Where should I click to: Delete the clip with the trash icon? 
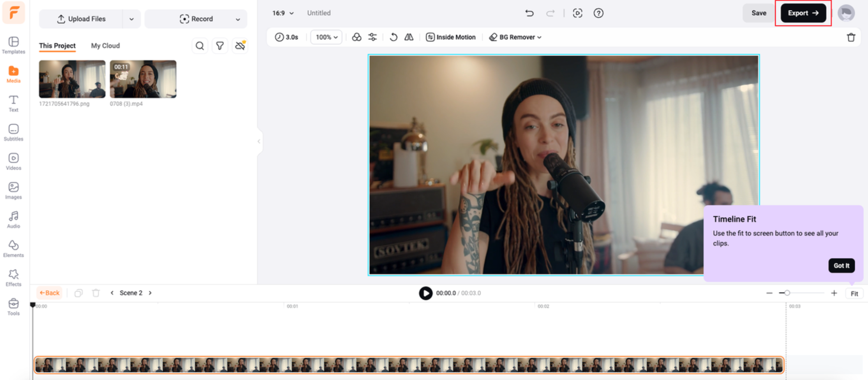851,37
